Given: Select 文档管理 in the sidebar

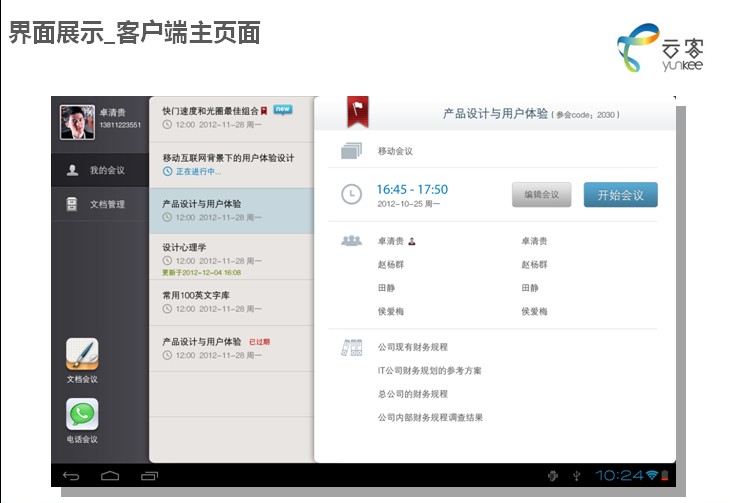Looking at the screenshot, I should (100, 204).
